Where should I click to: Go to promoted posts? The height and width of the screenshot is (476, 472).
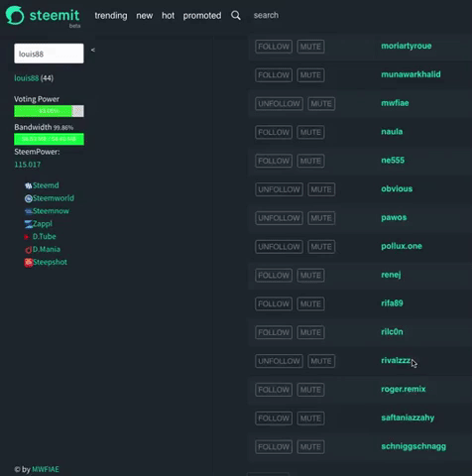(202, 16)
